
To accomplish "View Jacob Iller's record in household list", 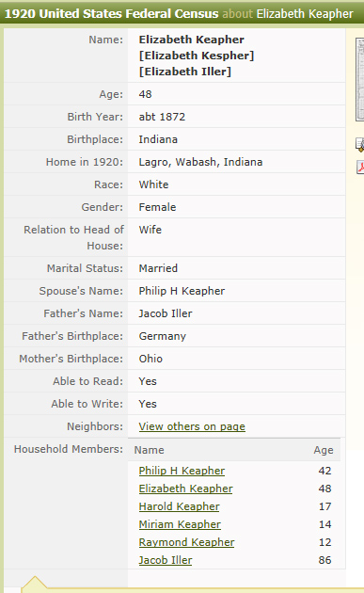I will tap(166, 560).
